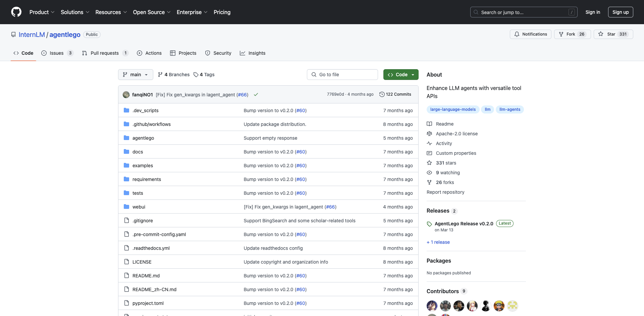Open the green Code dropdown button

401,75
